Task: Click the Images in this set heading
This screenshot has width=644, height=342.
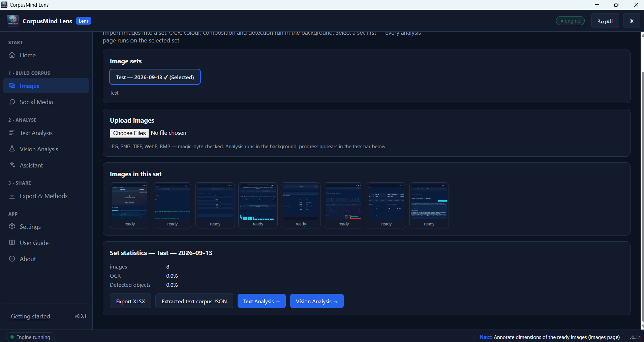Action: [135, 174]
